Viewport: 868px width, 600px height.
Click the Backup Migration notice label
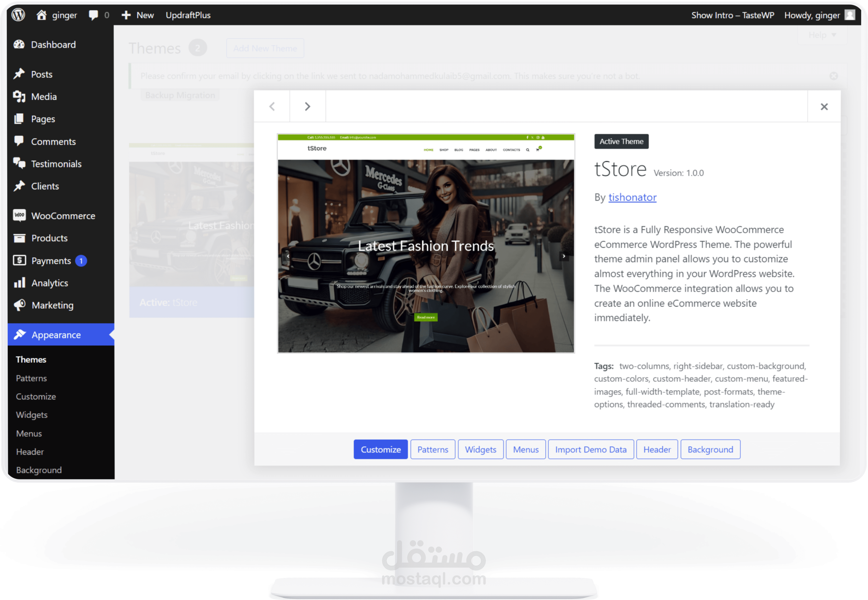point(180,95)
